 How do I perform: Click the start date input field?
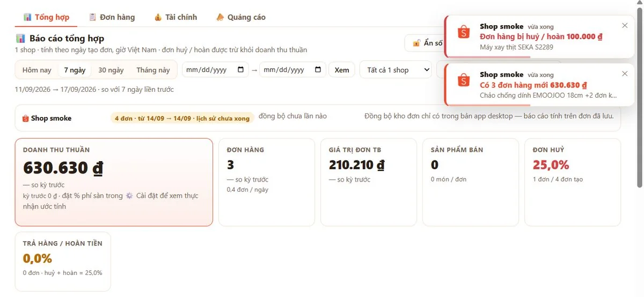click(215, 70)
